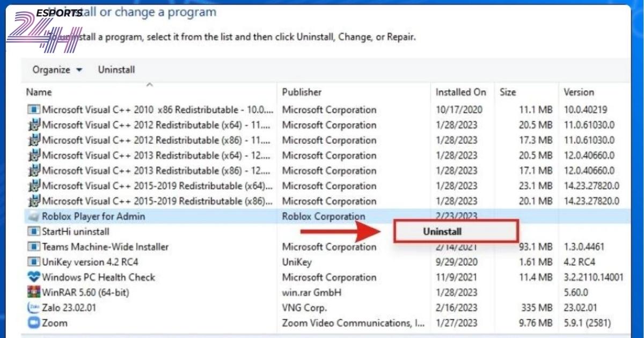This screenshot has height=338, width=644.
Task: Click the 1/27/2023 install date
Action: (x=456, y=323)
